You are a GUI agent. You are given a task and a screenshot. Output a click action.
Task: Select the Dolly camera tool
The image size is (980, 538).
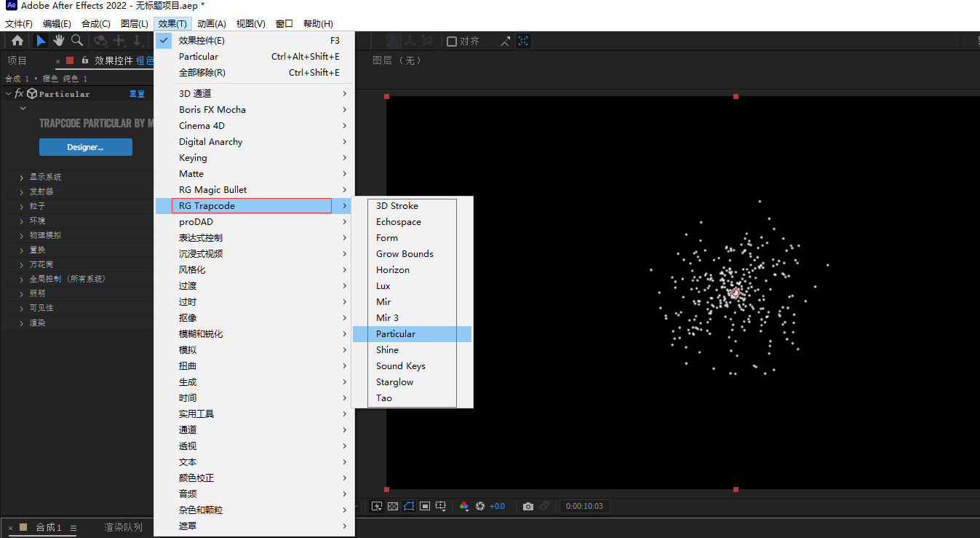pos(138,41)
